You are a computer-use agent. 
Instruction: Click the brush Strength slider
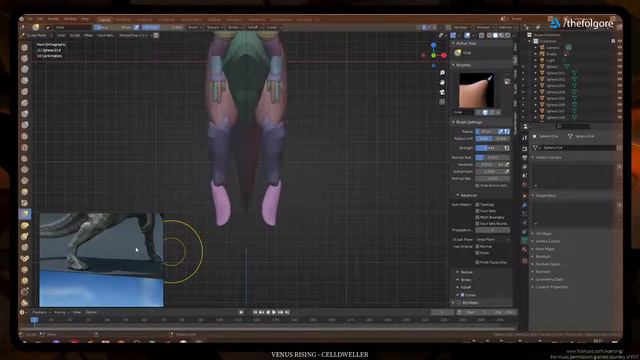489,148
